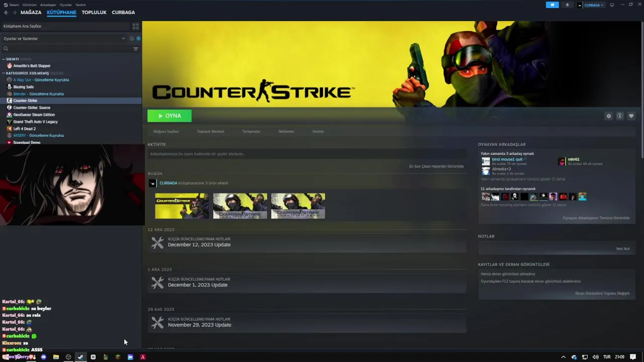644x362 pixels.
Task: Open Mağaza Sayfası link
Action: click(x=166, y=132)
